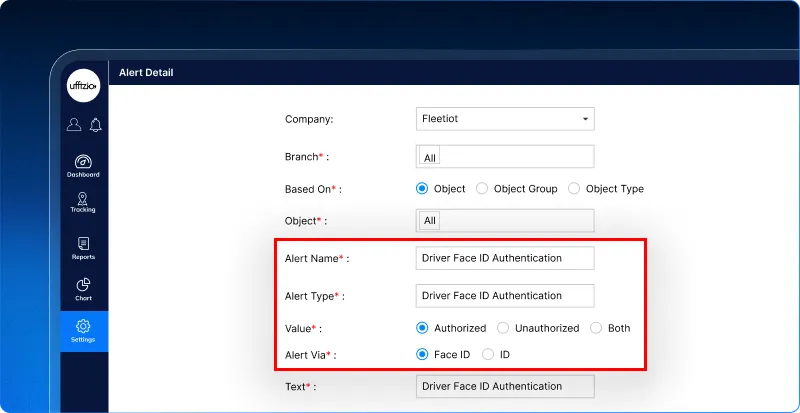The width and height of the screenshot is (800, 413).
Task: Open Chart in the sidebar
Action: [x=83, y=289]
